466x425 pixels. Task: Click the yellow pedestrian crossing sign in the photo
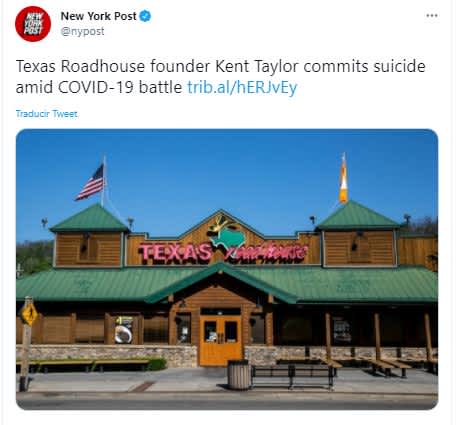(x=29, y=313)
